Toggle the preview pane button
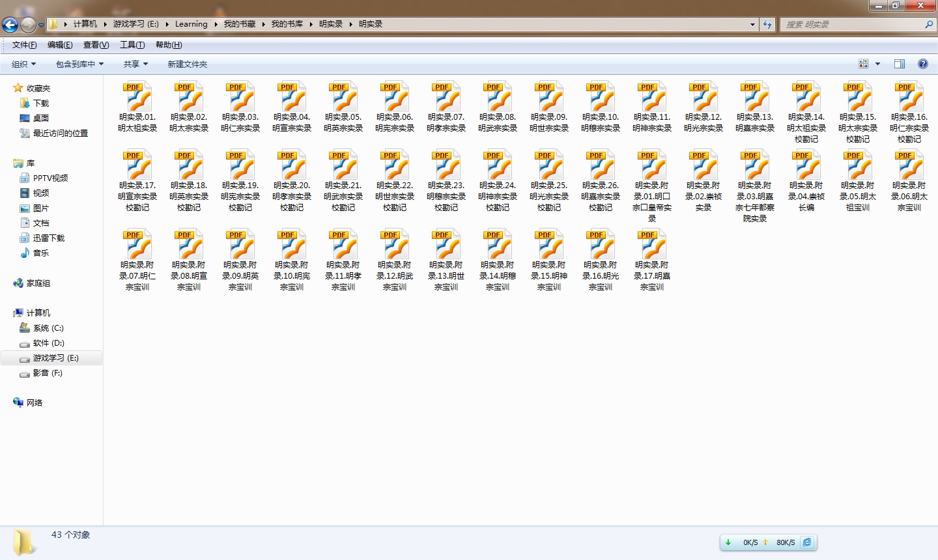Image resolution: width=938 pixels, height=560 pixels. [900, 64]
